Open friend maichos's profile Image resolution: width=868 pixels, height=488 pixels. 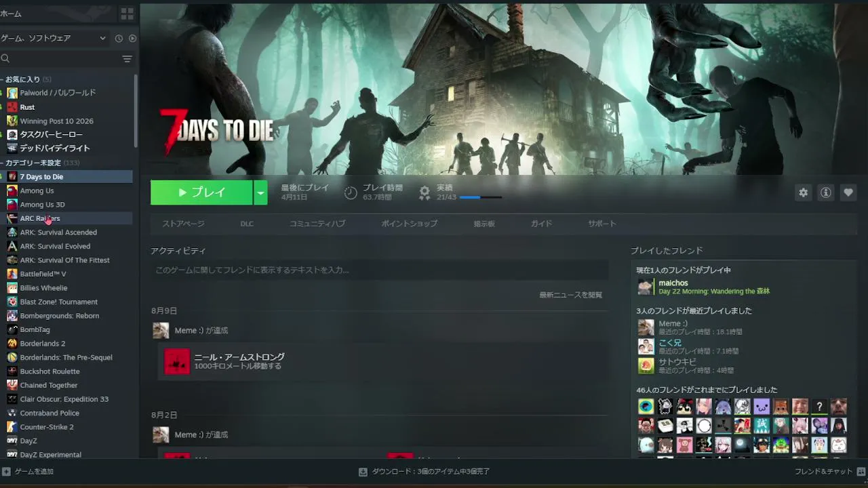tap(673, 283)
